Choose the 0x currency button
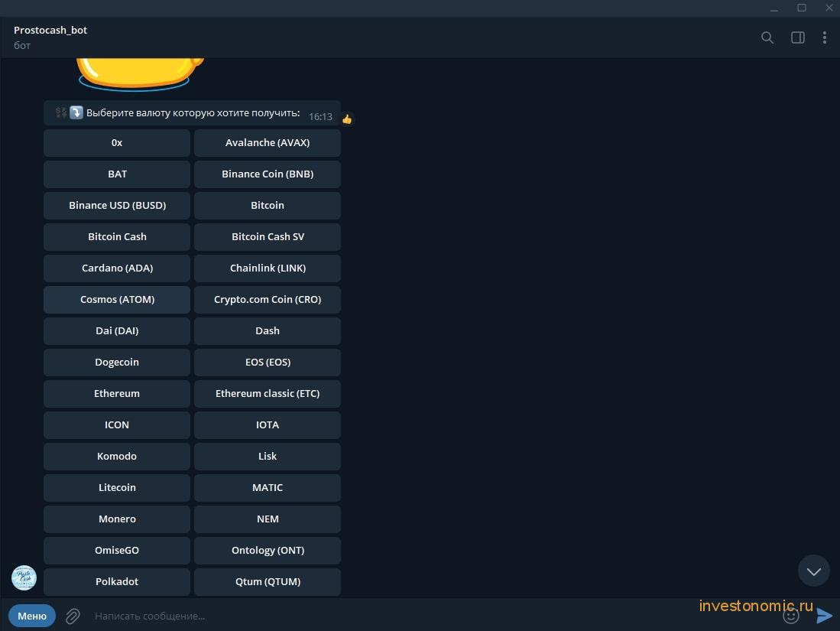Screen dimensions: 840x631 [x=117, y=142]
